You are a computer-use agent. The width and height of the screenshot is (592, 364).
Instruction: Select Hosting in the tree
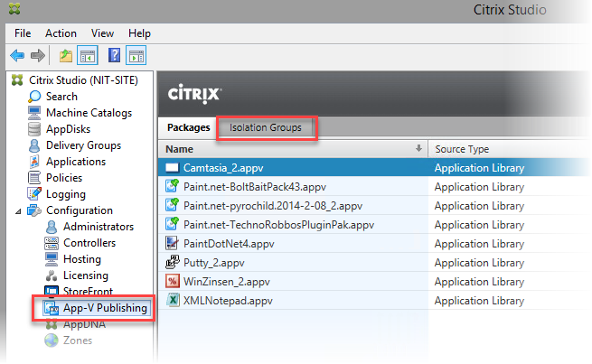click(82, 259)
